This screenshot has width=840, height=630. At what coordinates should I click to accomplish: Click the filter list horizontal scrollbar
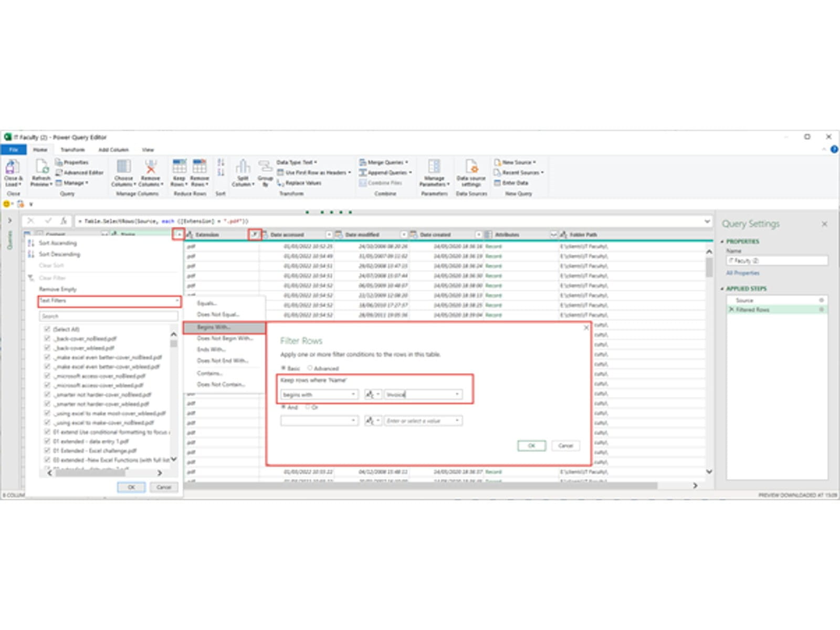90,473
